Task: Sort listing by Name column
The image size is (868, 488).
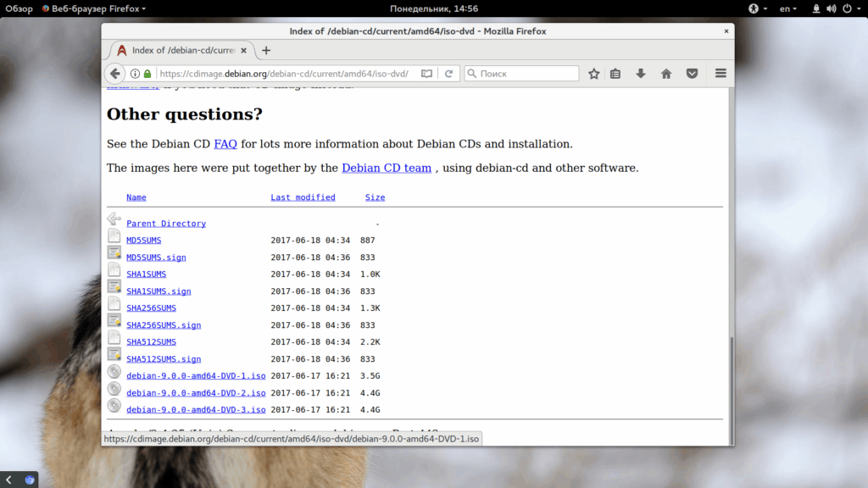Action: pos(136,197)
